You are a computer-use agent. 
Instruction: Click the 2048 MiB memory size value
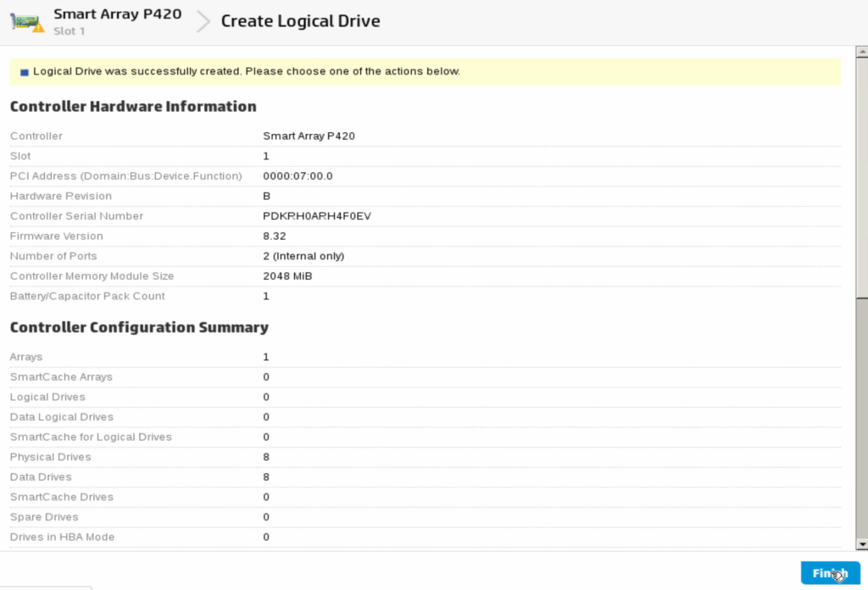pos(287,276)
